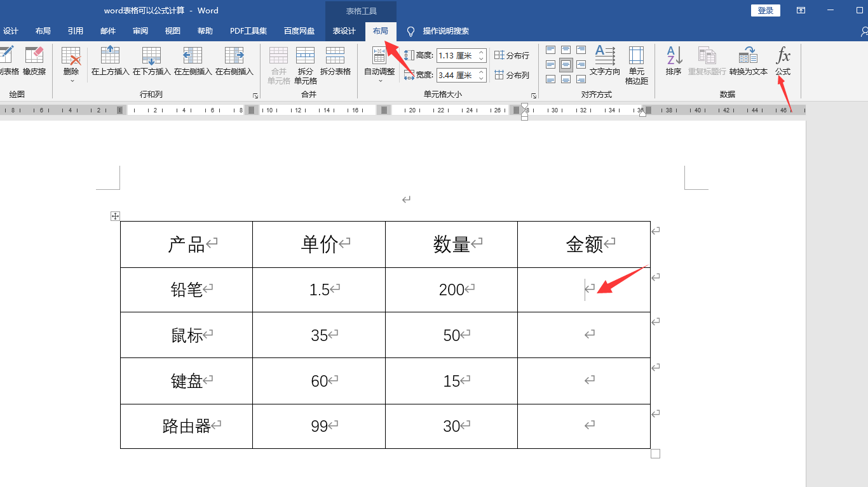Open the 审阅 review tab
Screen dimensions: 868x487
coord(140,31)
